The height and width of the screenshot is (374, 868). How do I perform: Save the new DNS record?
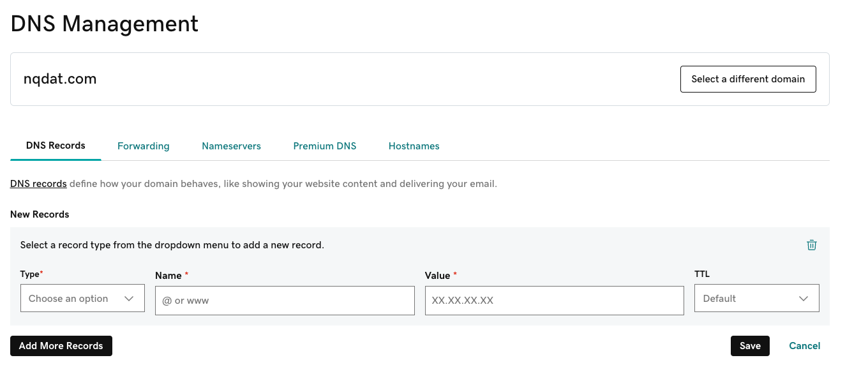tap(750, 346)
